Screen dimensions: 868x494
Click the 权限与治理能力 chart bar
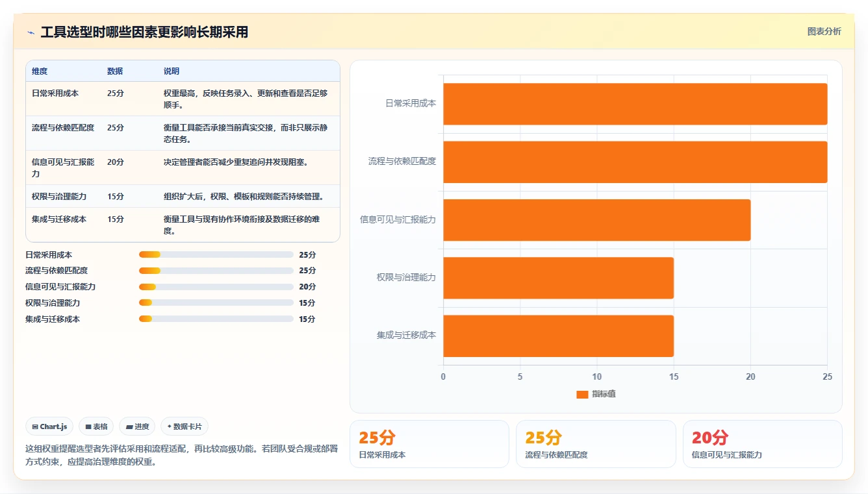pos(559,278)
